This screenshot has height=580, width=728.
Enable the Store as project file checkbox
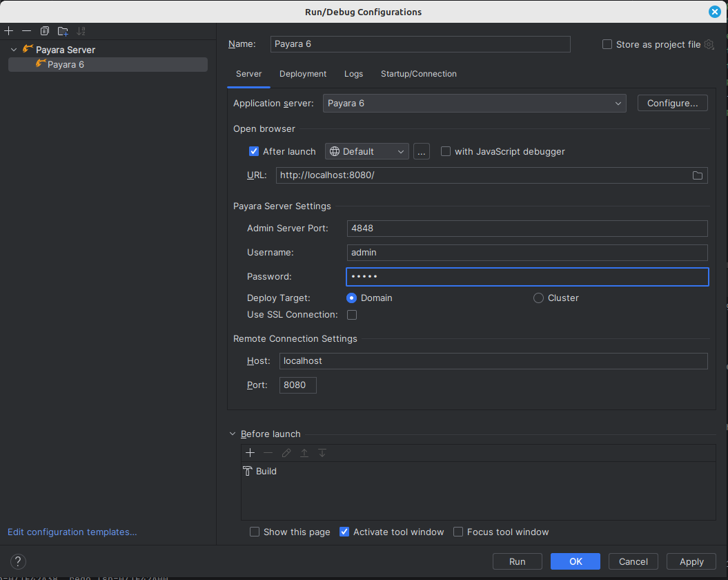pos(607,44)
